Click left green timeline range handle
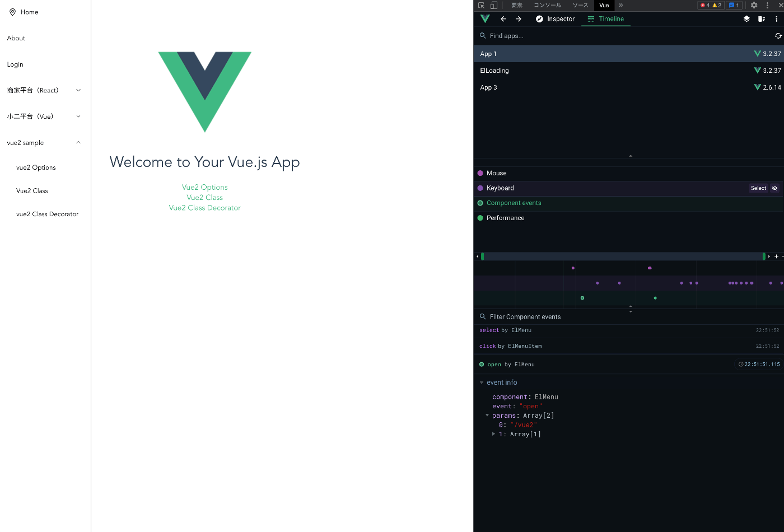 (482, 256)
